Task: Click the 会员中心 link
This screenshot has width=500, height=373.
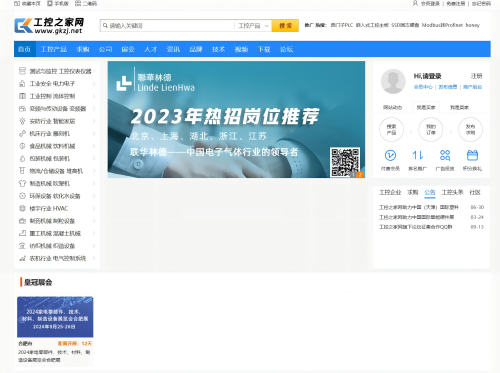Action: (423, 87)
